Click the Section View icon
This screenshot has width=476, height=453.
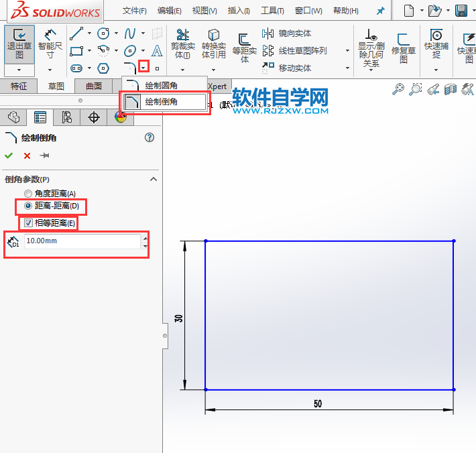(x=451, y=89)
